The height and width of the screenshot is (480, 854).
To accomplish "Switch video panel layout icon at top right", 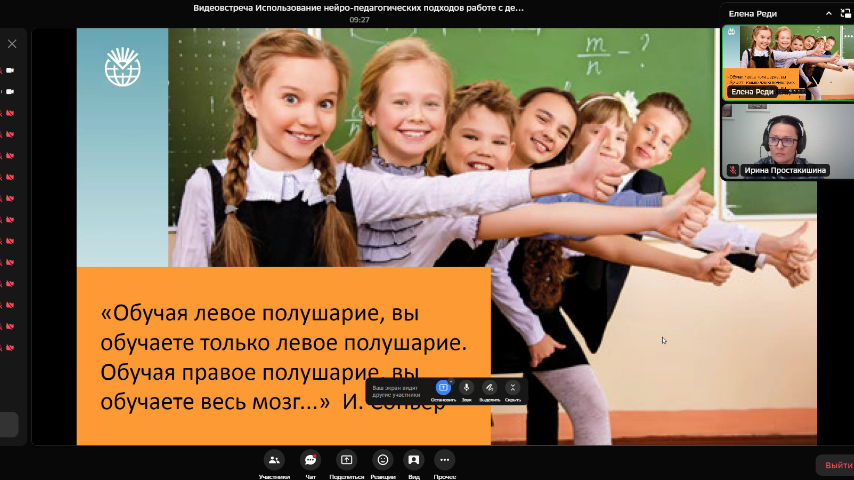I will click(845, 14).
